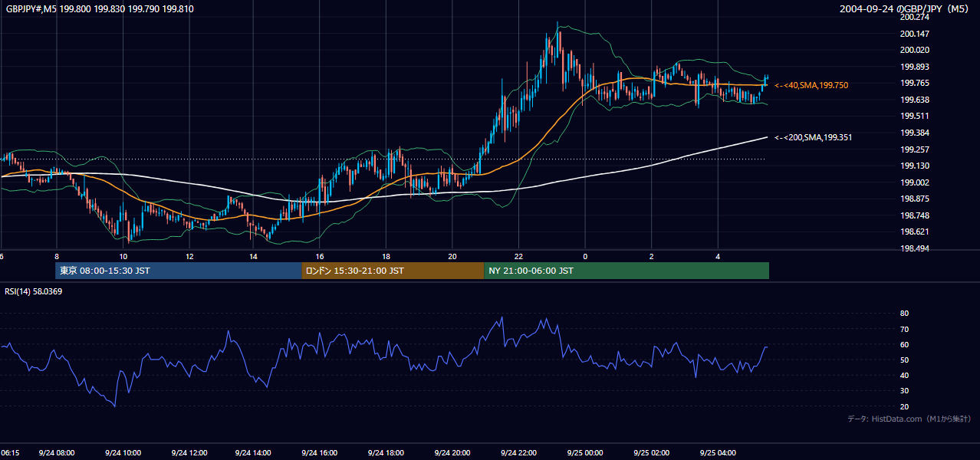
Task: Click the 9/24 22:00 time label
Action: coord(519,453)
